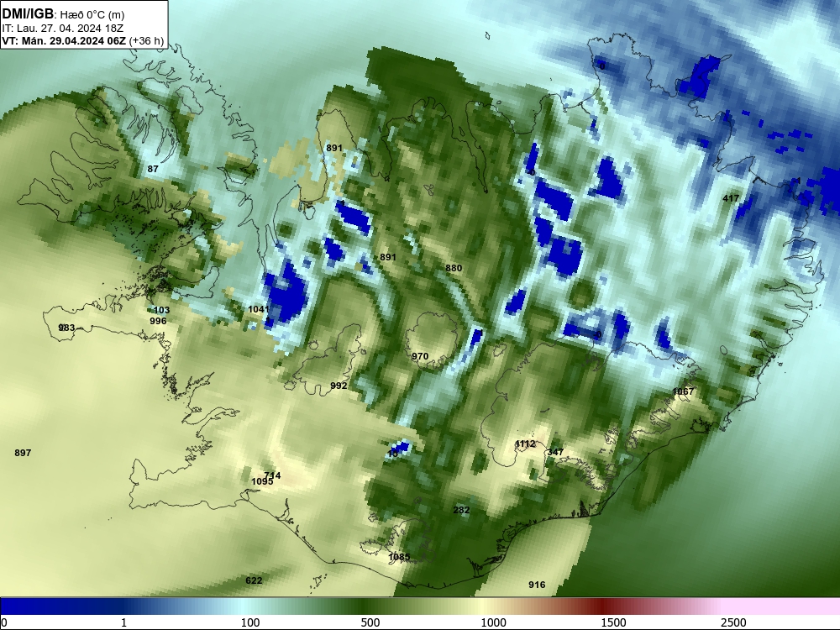Click the map value 1085

click(x=399, y=557)
